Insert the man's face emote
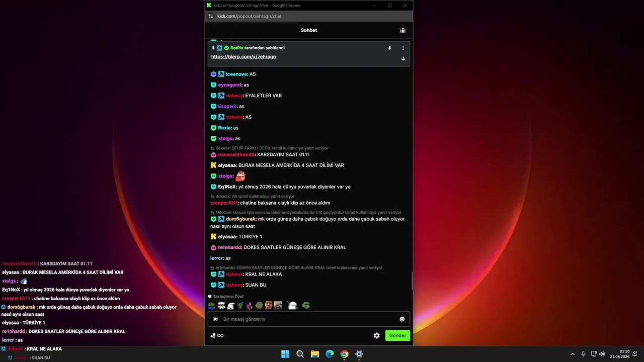This screenshot has width=644, height=362. tap(269, 305)
